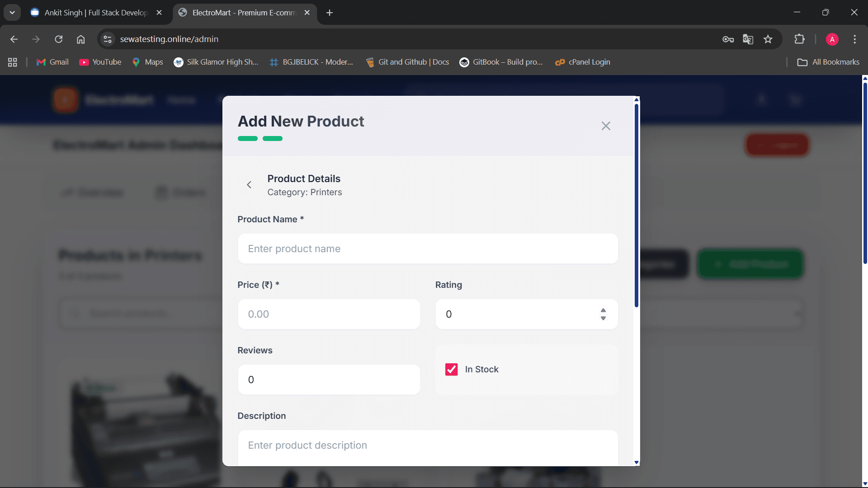Bookmark this page with star icon

768,39
